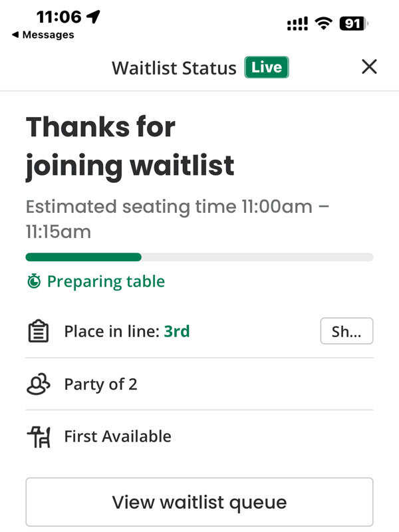Tap the location arrow beside the clock
This screenshot has height=532, width=399.
point(93,17)
